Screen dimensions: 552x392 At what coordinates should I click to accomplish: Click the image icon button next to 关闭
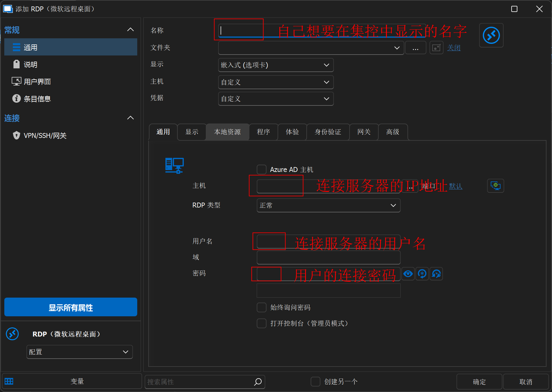[x=437, y=48]
